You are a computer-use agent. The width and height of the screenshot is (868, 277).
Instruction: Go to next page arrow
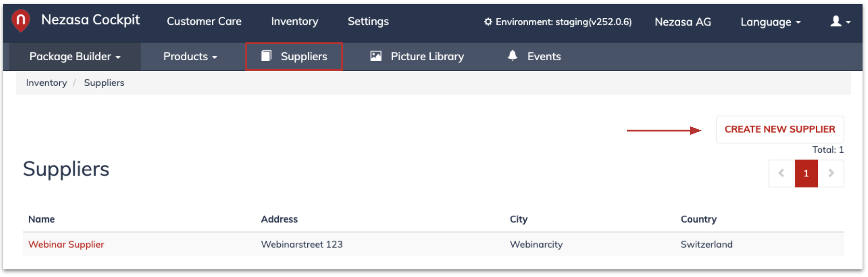pos(831,173)
